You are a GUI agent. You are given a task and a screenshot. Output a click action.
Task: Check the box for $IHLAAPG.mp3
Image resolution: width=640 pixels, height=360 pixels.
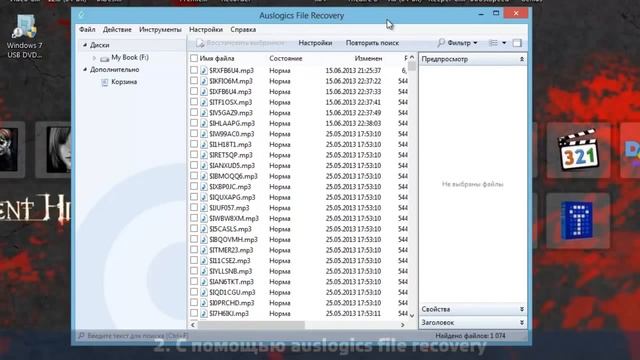click(x=194, y=123)
